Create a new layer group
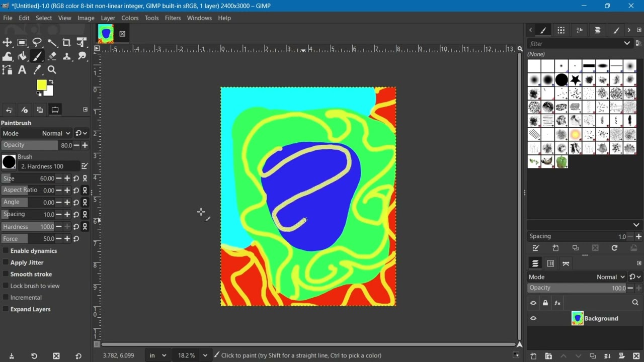This screenshot has width=644, height=362. tap(548, 356)
